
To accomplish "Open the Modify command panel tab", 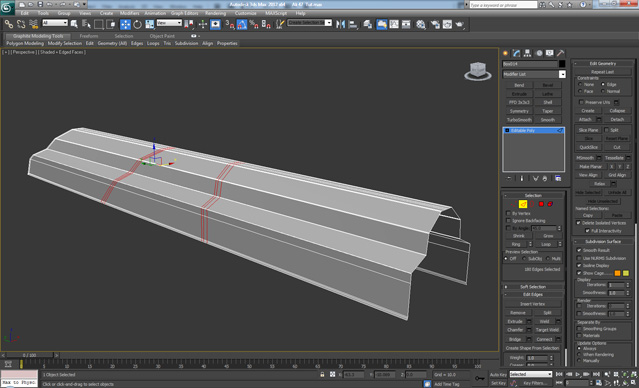I will click(517, 53).
